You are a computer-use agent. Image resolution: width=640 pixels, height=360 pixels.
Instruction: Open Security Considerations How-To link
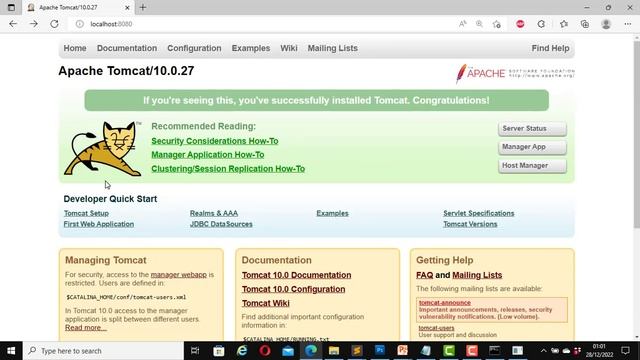pos(215,141)
